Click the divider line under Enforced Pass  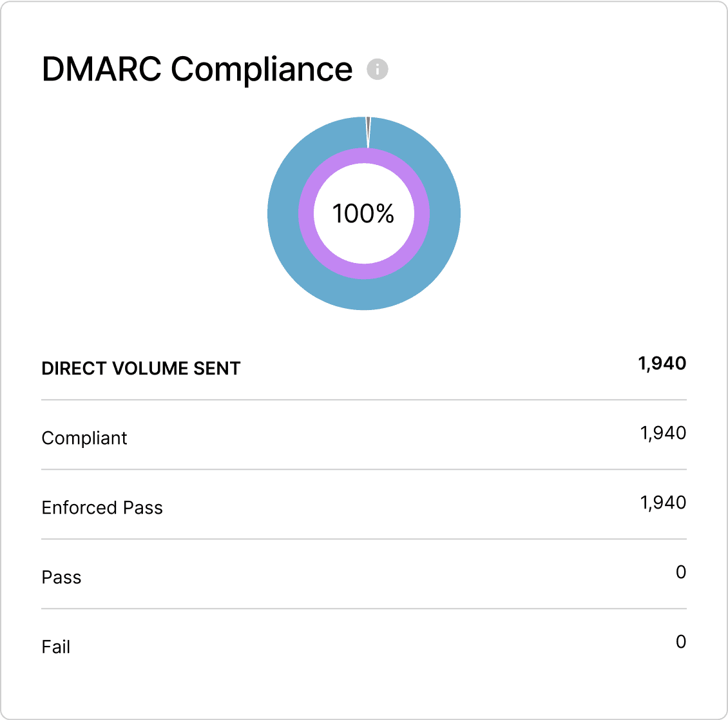pos(364,539)
